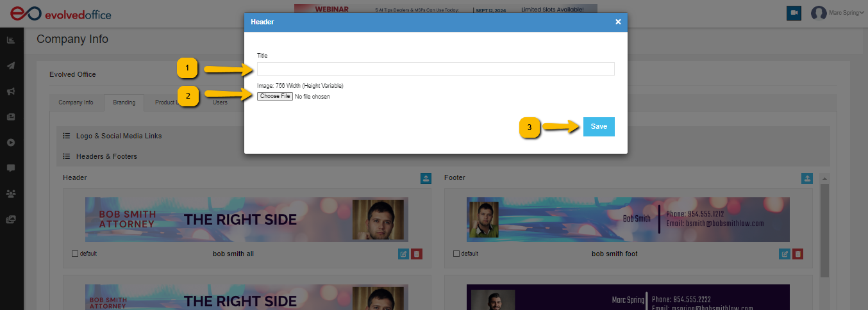Select the Marc Spring footer banner image
Viewport: 868px width, 310px height.
tap(628, 297)
